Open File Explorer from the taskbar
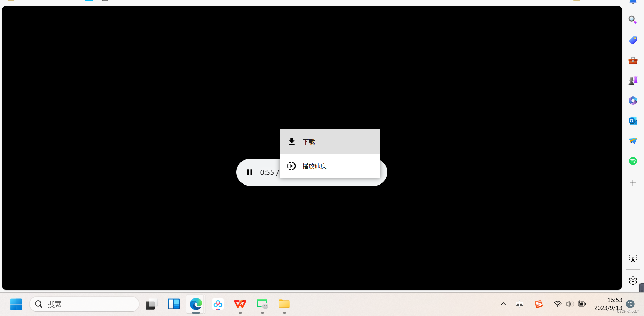The width and height of the screenshot is (644, 316). (x=284, y=304)
